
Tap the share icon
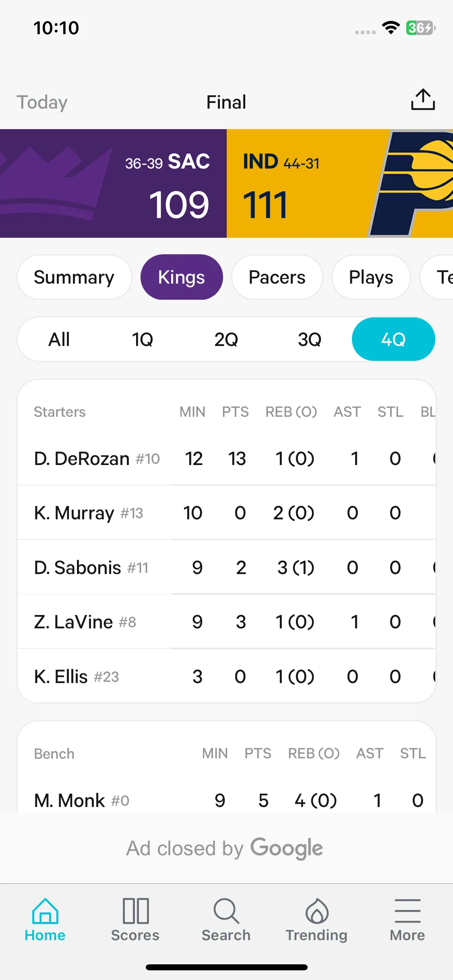[423, 100]
